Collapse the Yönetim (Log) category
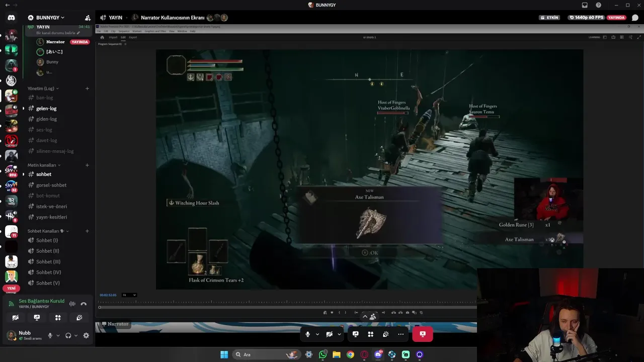Screen dimensions: 644x362 click(43, 88)
